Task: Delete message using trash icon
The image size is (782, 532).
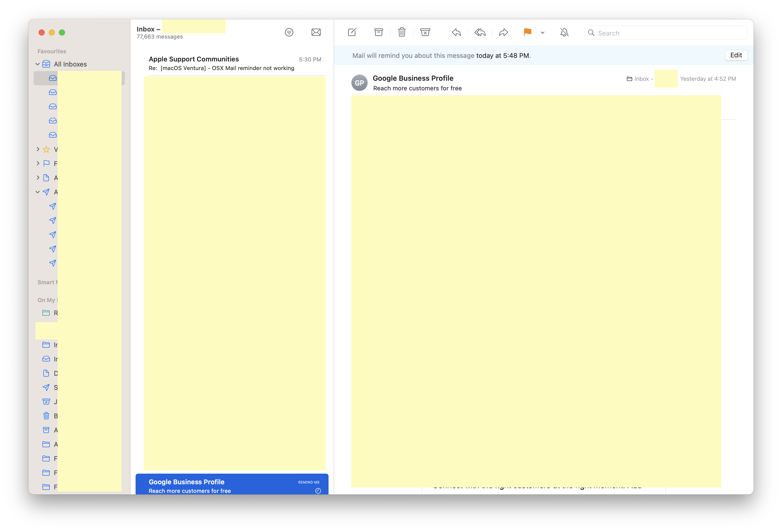Action: [402, 32]
